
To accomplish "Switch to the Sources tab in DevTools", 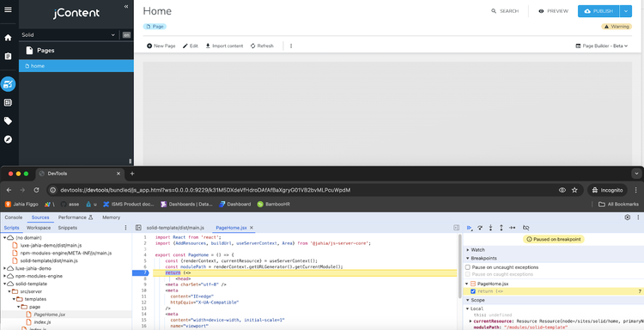I will (x=40, y=217).
